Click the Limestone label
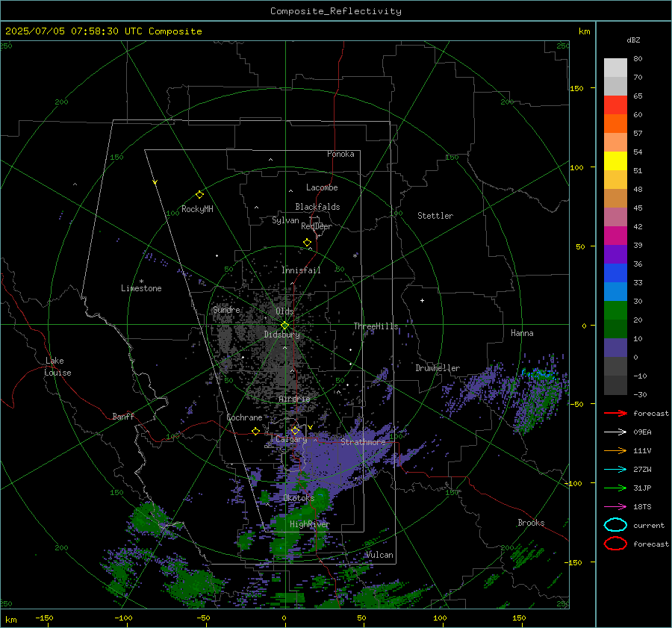 (x=141, y=288)
